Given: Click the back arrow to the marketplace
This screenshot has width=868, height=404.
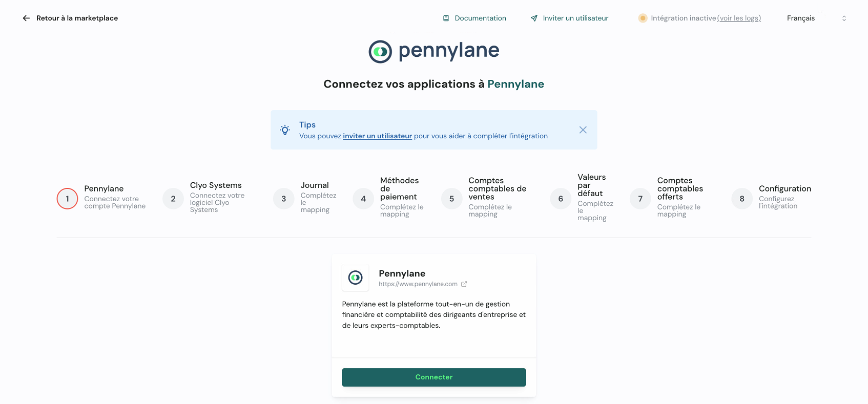Looking at the screenshot, I should (x=26, y=18).
